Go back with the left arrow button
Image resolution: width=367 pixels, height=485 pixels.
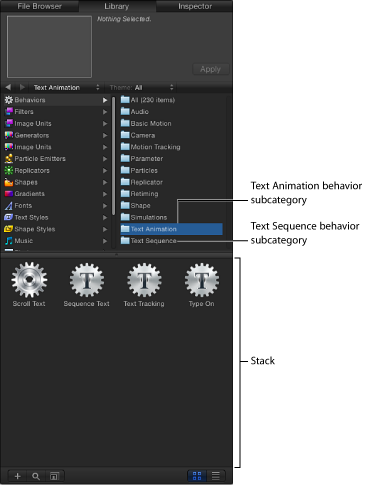tap(8, 87)
